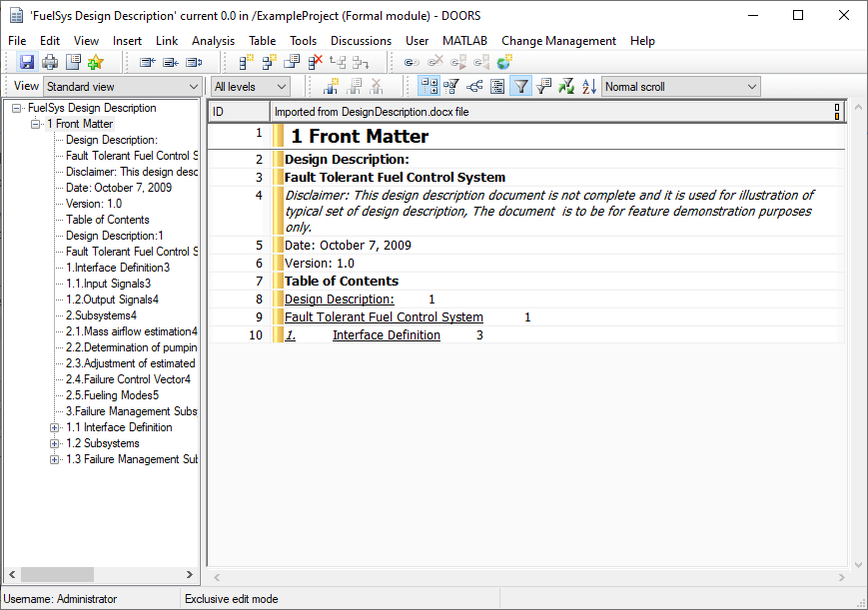The width and height of the screenshot is (868, 610).
Task: Click the Interface Definition link in row 10
Action: click(x=387, y=335)
